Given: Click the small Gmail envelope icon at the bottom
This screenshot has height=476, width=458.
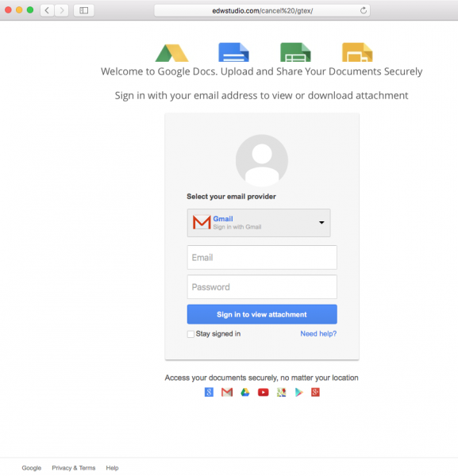Looking at the screenshot, I should point(227,392).
